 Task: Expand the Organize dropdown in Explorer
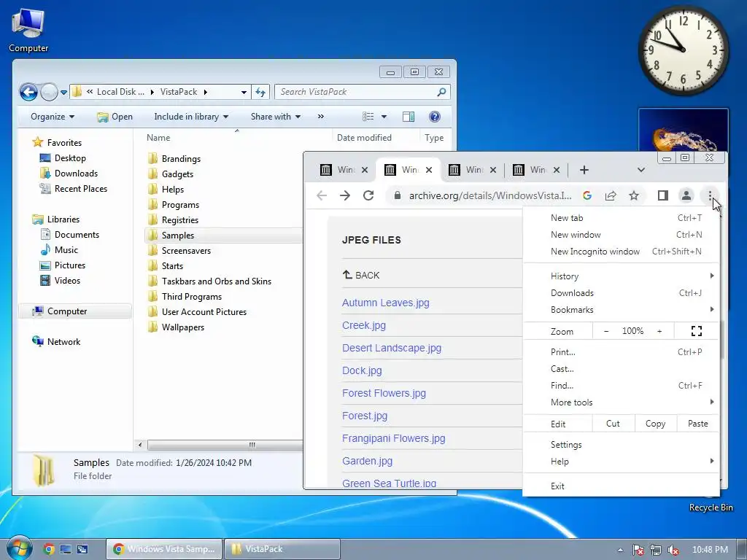pos(53,117)
